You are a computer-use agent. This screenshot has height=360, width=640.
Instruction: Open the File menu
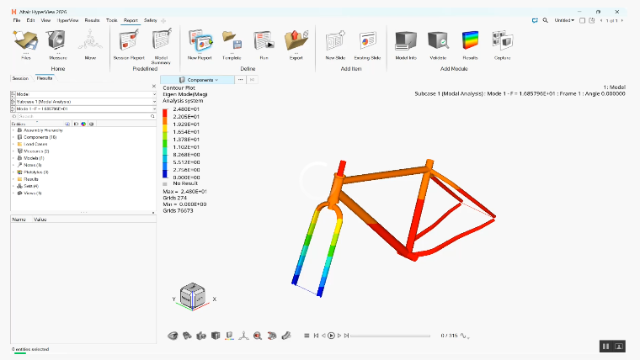(17, 20)
